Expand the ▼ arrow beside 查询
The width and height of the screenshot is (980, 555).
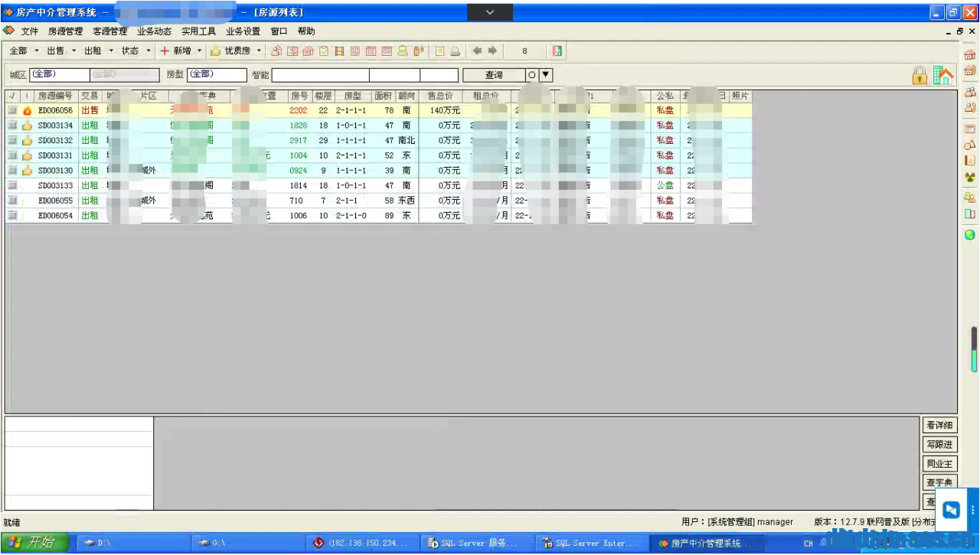546,75
